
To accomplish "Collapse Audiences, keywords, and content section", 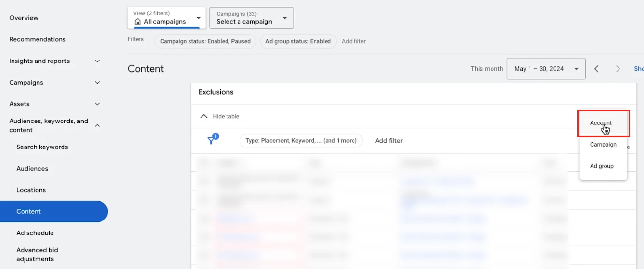I will coord(97,125).
